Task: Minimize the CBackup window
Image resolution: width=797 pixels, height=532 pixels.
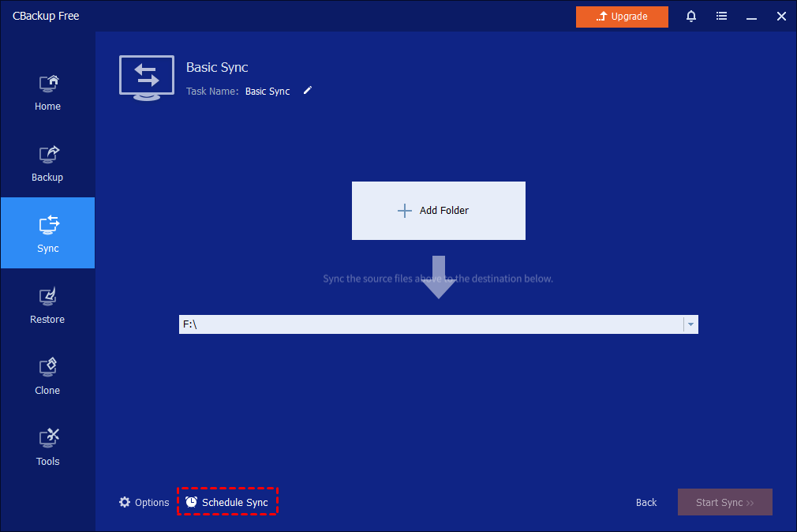Action: (751, 17)
